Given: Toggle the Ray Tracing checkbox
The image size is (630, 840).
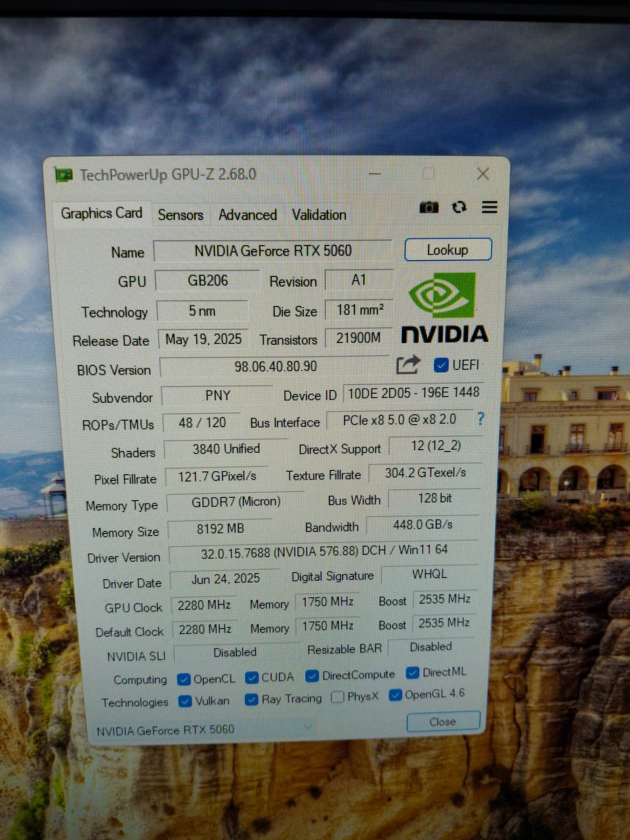Looking at the screenshot, I should tap(251, 700).
